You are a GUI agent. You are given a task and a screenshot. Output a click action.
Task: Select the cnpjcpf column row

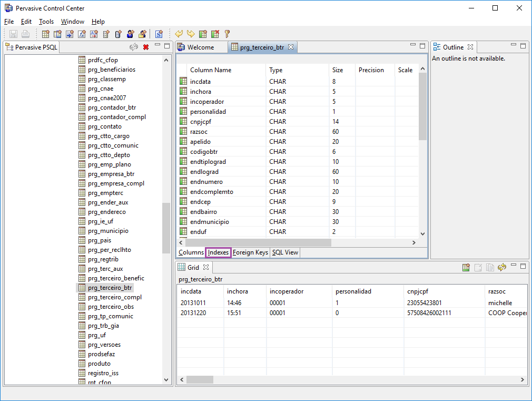click(299, 122)
